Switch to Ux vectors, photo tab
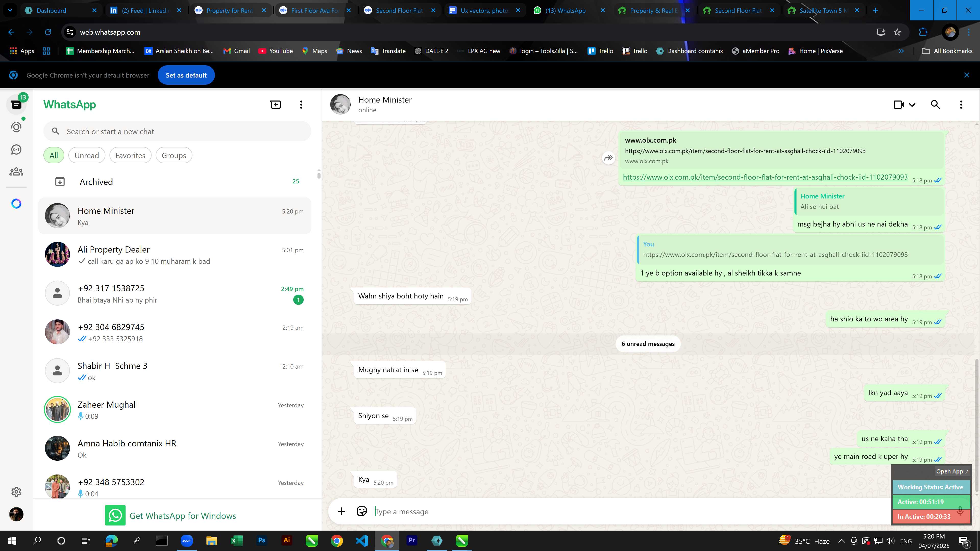Image resolution: width=980 pixels, height=551 pixels. (x=485, y=11)
